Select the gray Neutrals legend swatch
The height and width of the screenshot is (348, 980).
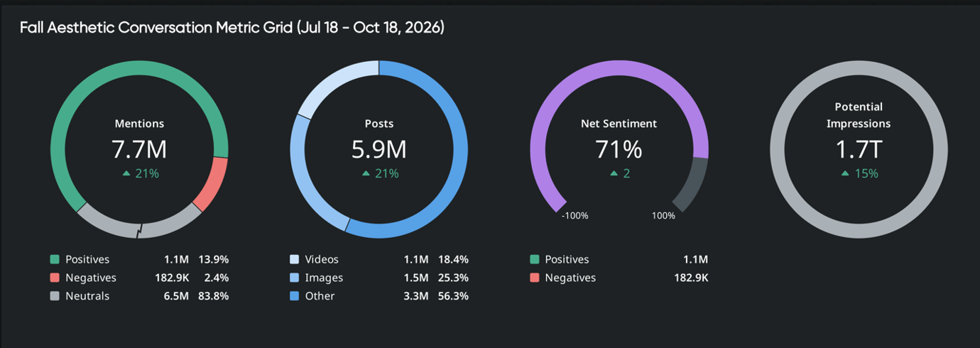[x=55, y=296]
